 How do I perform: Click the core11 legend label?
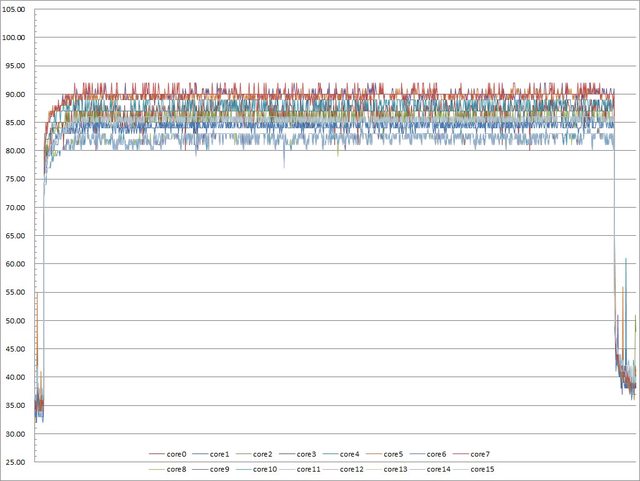(310, 468)
